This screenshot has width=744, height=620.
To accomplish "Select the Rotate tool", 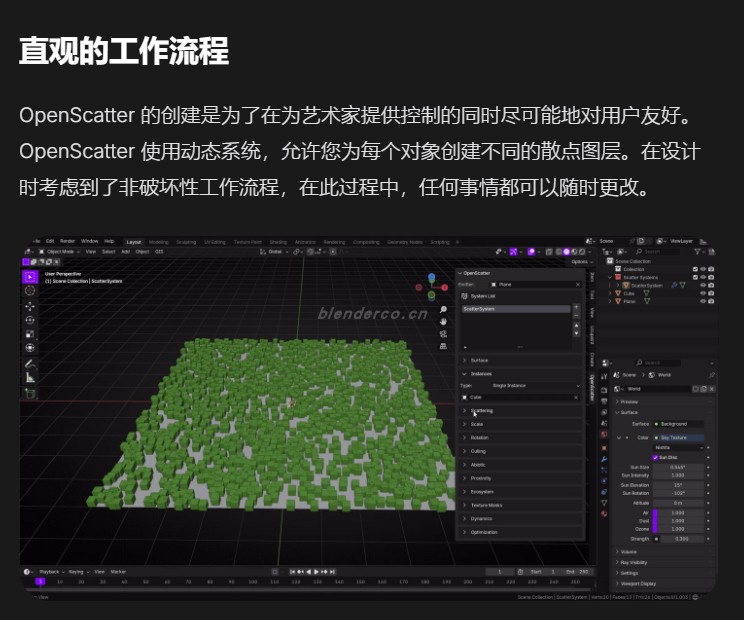I will (30, 320).
